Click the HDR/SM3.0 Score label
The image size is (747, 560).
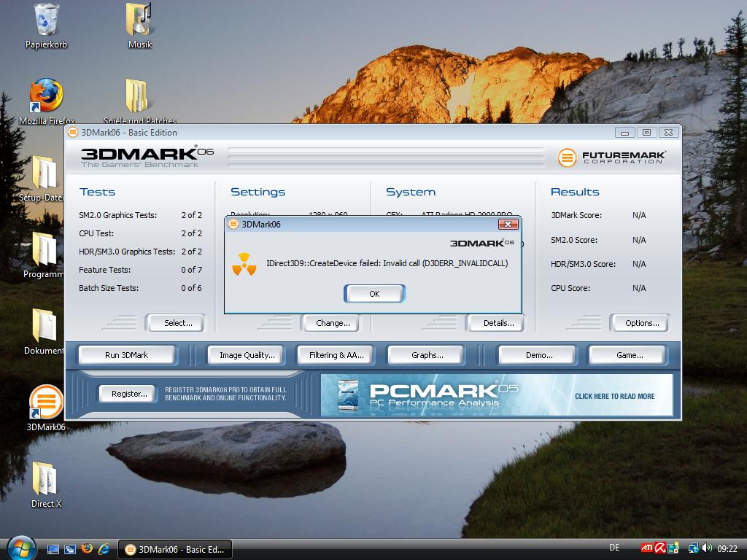pos(583,264)
